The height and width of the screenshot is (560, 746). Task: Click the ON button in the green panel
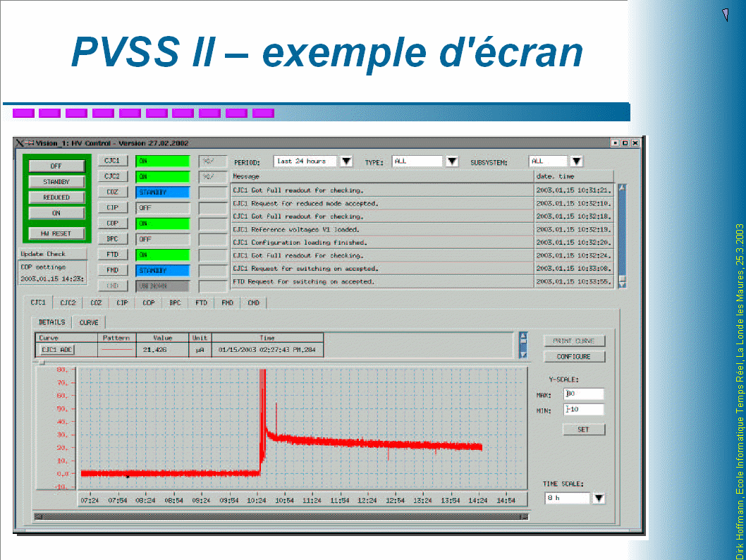click(x=56, y=213)
